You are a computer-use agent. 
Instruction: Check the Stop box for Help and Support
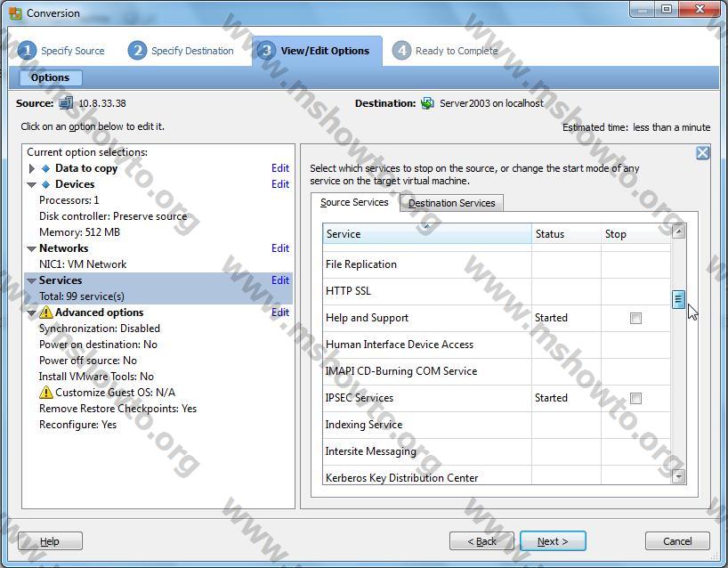click(635, 318)
